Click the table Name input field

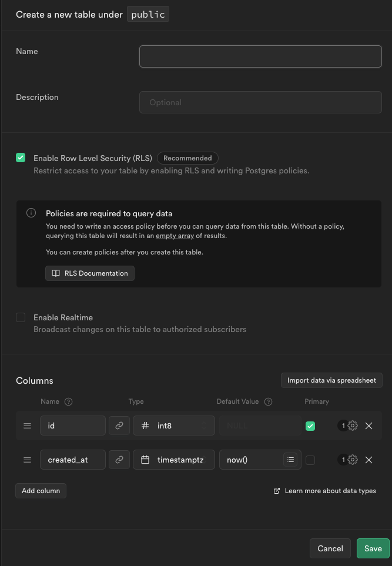[x=260, y=56]
